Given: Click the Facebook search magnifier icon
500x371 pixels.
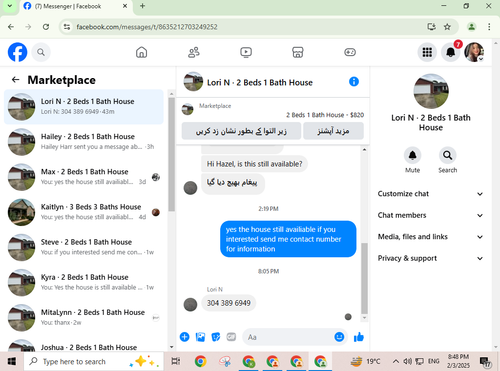Looking at the screenshot, I should (x=41, y=52).
